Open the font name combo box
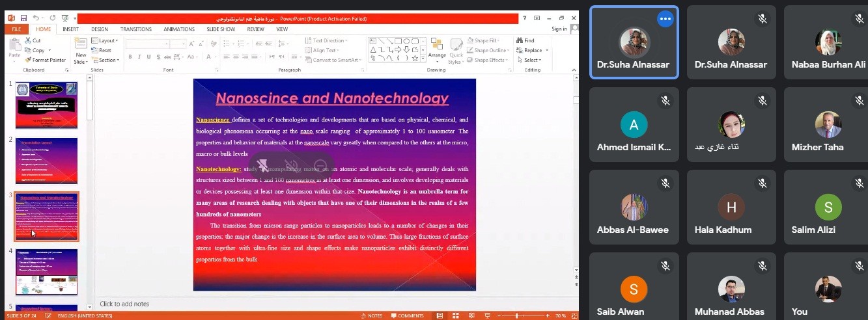Image resolution: width=868 pixels, height=320 pixels. (147, 44)
